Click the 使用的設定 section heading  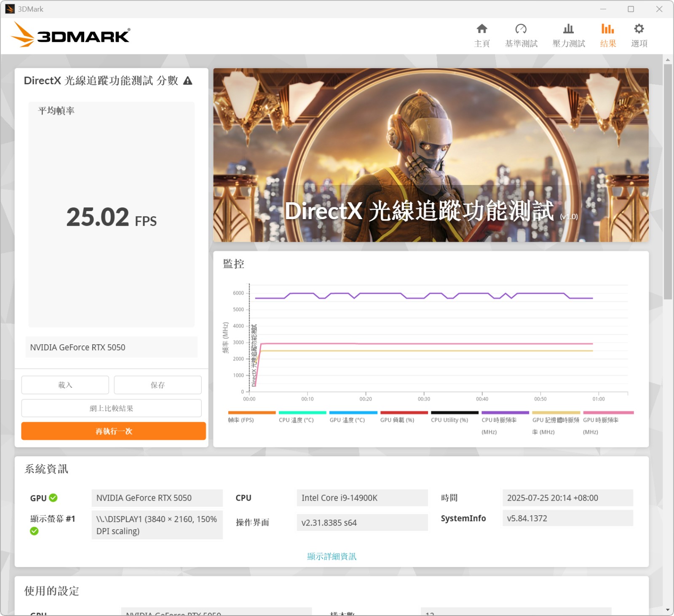click(x=51, y=591)
